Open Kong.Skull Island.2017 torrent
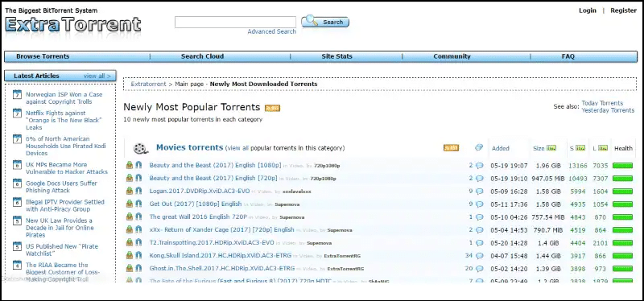The image size is (644, 301). coord(220,256)
